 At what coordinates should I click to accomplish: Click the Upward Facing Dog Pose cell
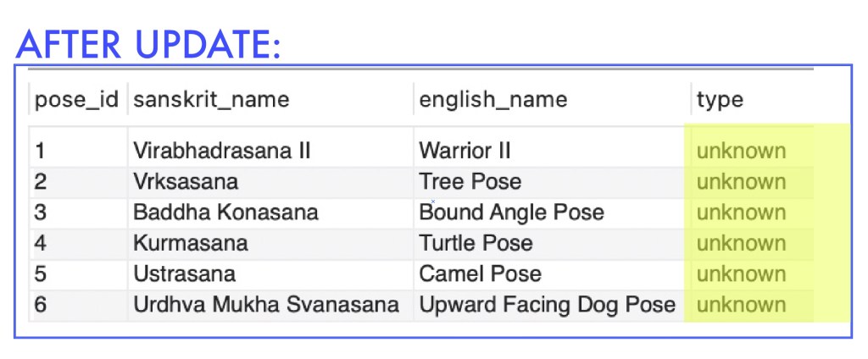pos(548,305)
